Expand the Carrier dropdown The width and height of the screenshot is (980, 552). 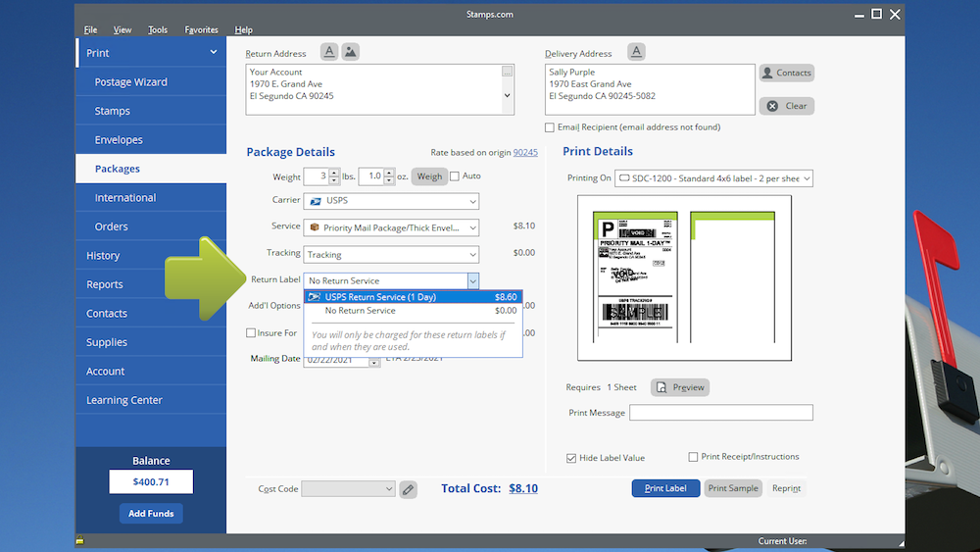(472, 201)
